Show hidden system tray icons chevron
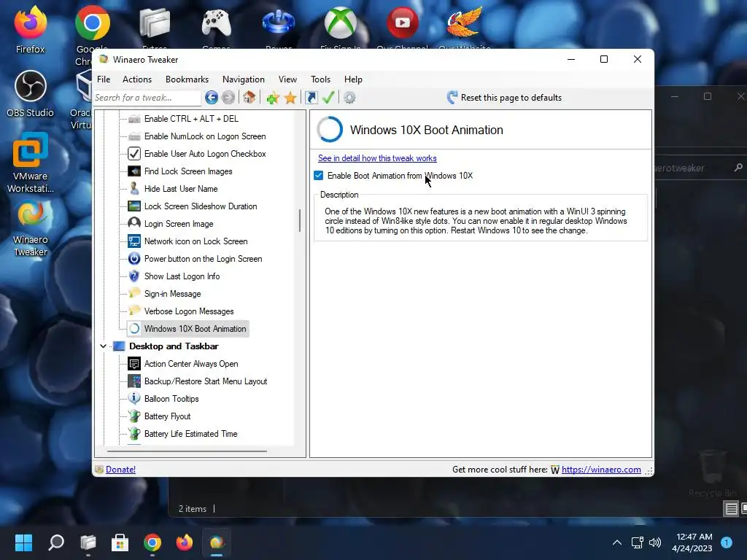 click(x=617, y=542)
